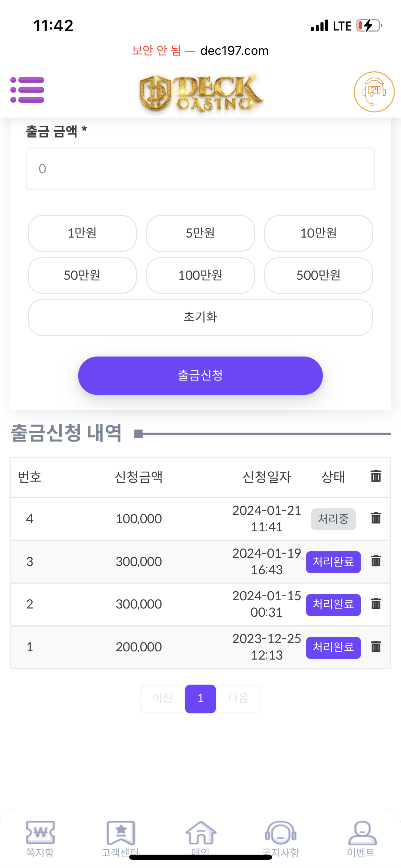Add 1만원 to withdrawal amount

click(x=82, y=233)
